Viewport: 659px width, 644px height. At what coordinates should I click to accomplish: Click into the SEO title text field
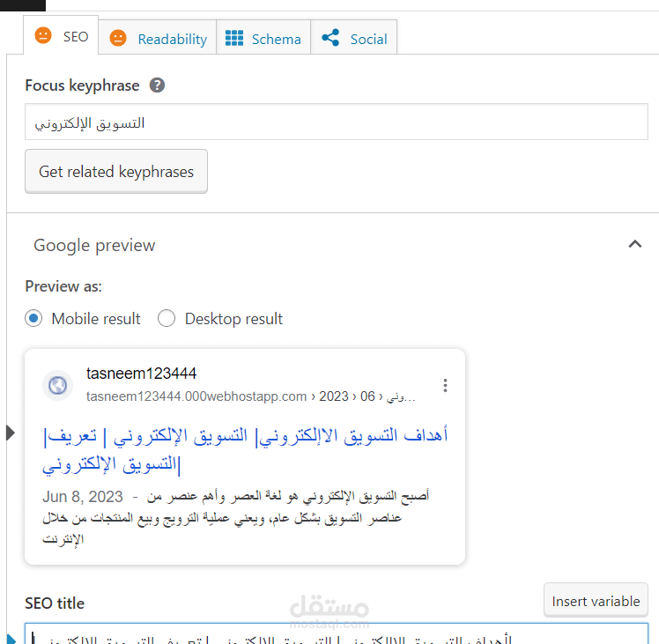coord(335,636)
